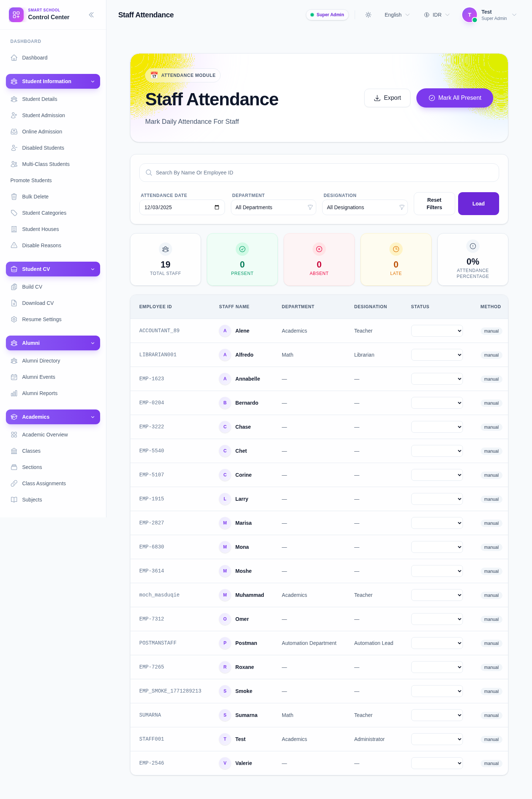The image size is (532, 799).
Task: Click the Student Houses building icon
Action: point(14,229)
